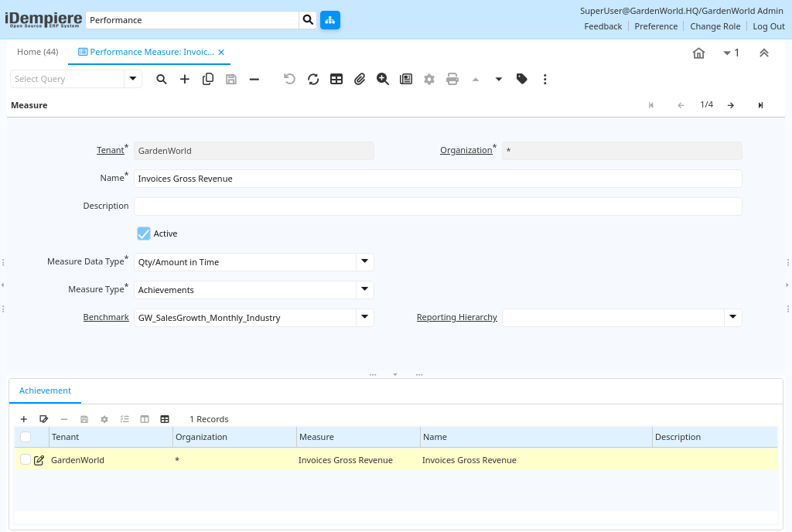
Task: Click the Log Out link
Action: pos(768,26)
